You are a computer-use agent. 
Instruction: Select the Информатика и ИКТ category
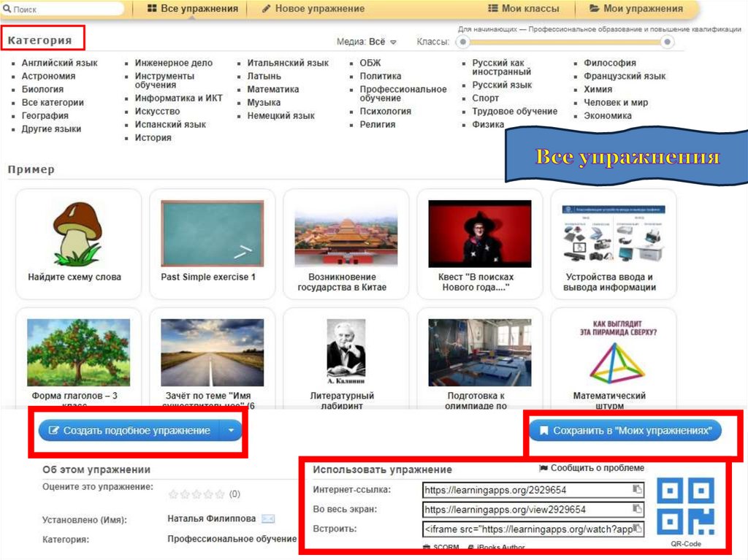point(178,98)
